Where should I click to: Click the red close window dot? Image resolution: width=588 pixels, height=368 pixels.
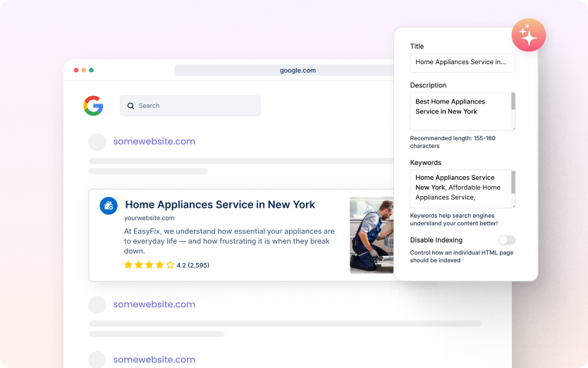(x=76, y=70)
